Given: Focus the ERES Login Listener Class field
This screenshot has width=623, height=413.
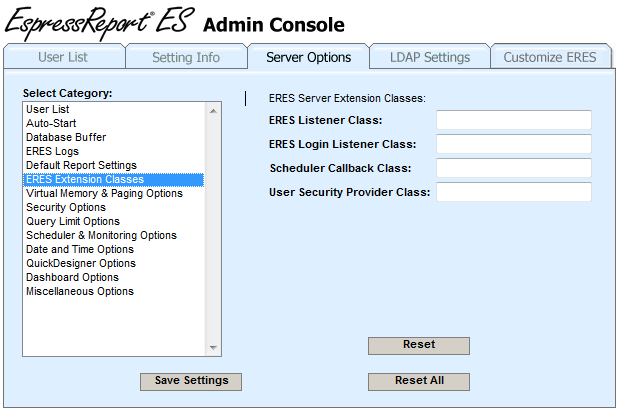Looking at the screenshot, I should (x=514, y=144).
